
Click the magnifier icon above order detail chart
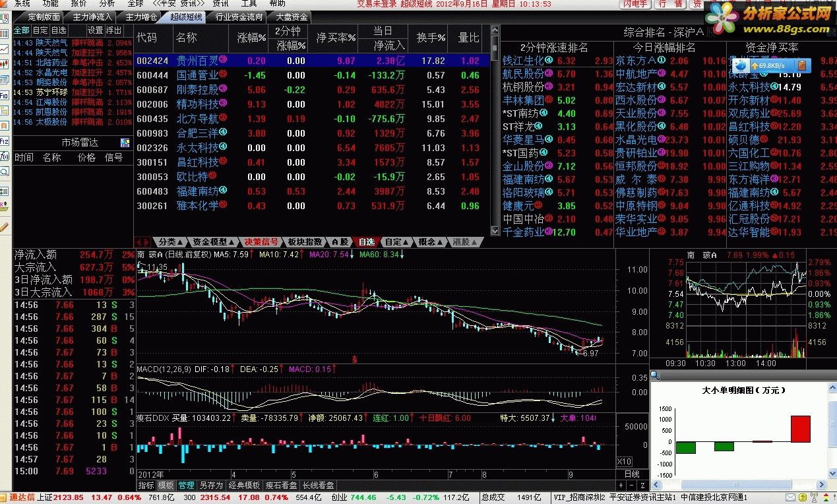click(655, 377)
